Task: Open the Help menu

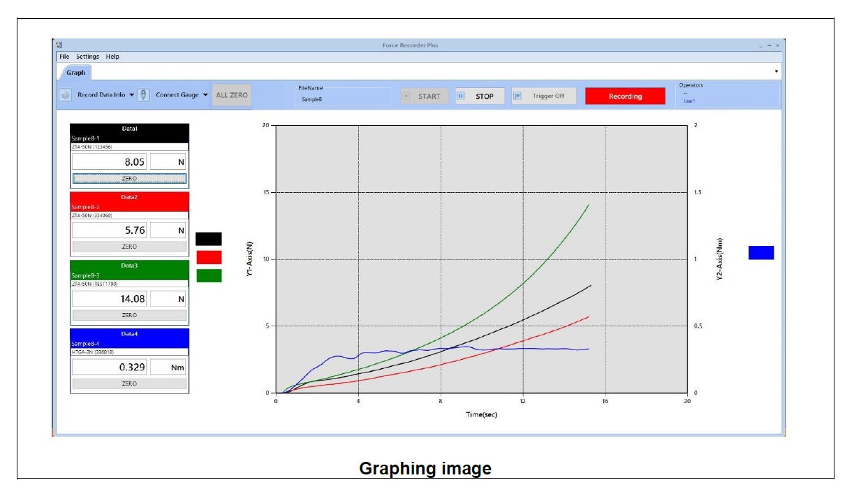Action: point(112,57)
